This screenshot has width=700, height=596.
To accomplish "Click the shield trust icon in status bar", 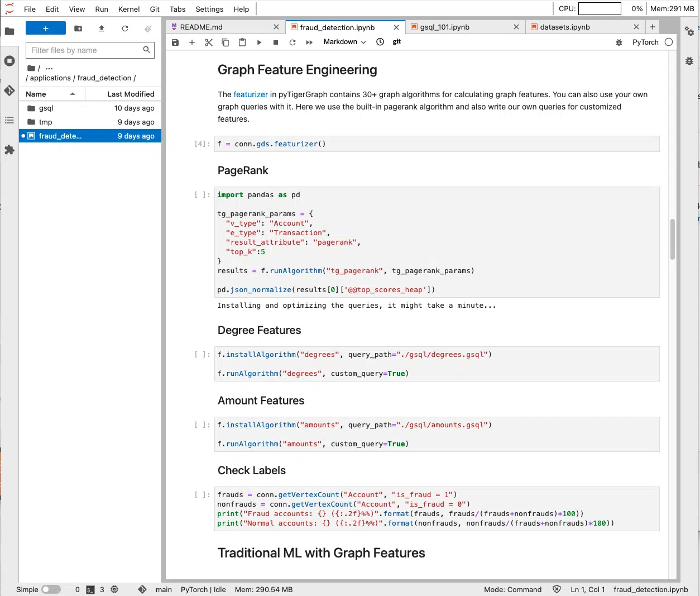I will click(557, 589).
